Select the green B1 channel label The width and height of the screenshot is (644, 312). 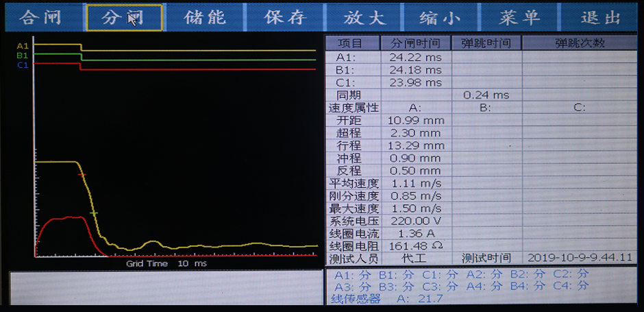23,56
